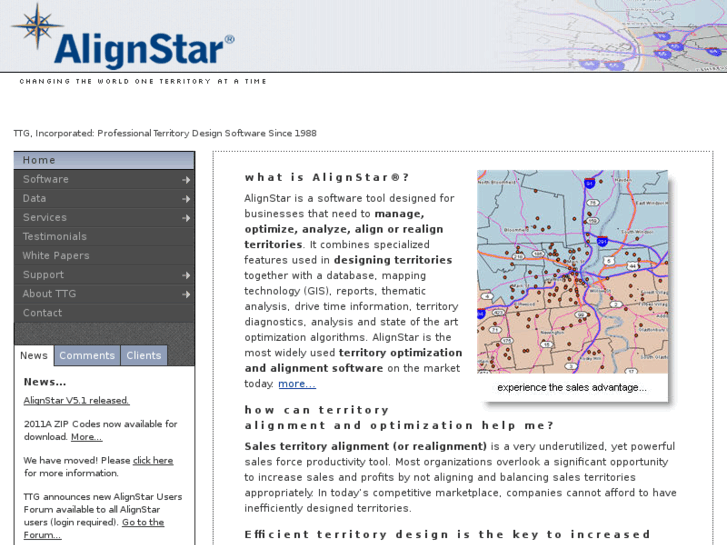
Task: Click the 'click here' moved link
Action: (153, 461)
